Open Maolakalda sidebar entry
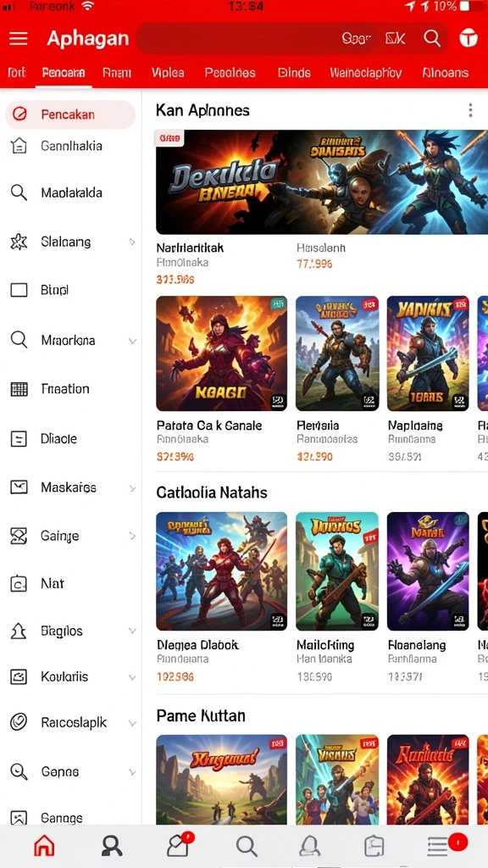The height and width of the screenshot is (868, 488). pyautogui.click(x=70, y=193)
